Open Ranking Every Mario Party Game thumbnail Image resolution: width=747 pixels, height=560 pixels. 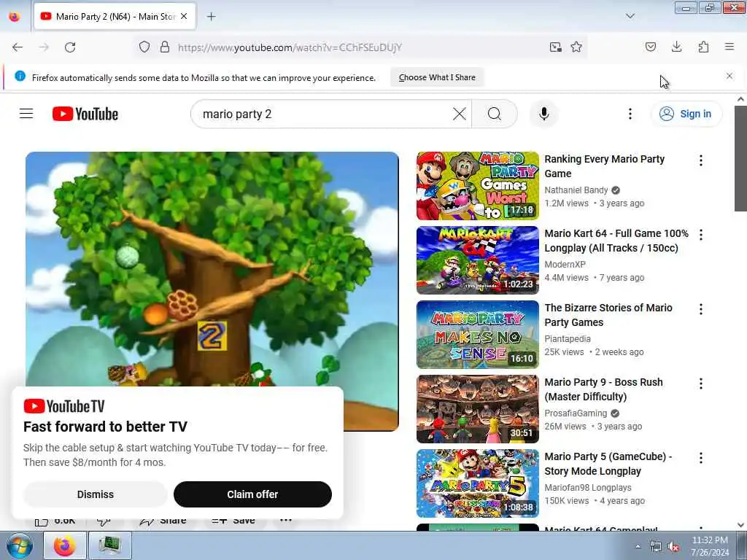click(478, 186)
